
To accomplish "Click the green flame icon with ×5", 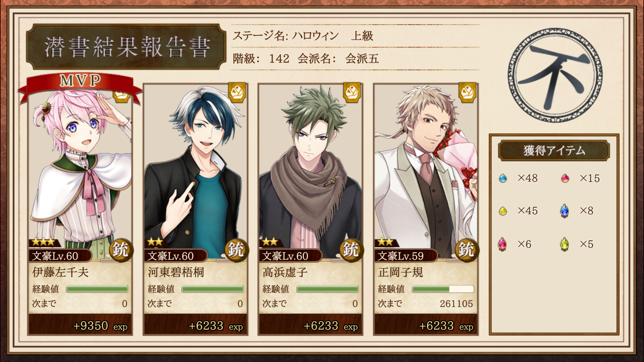I will [564, 244].
